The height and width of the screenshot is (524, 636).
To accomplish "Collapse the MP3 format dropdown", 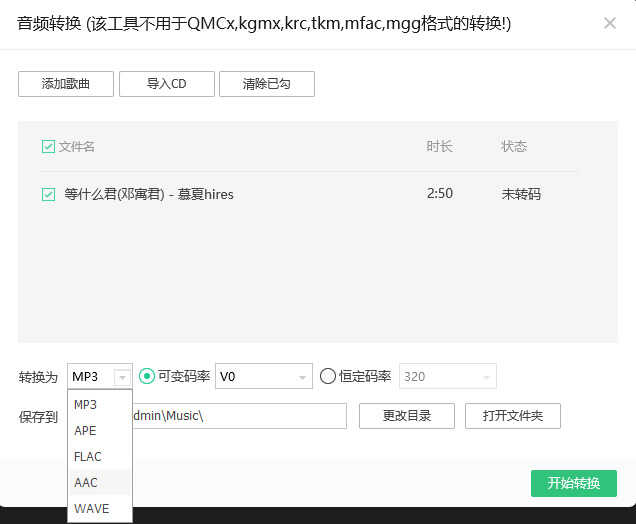I will [x=122, y=377].
